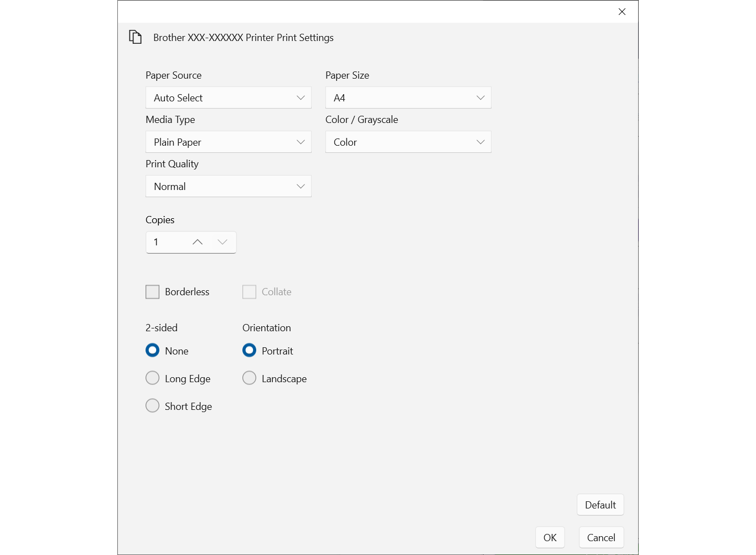Click the Default button
Viewport: 756px width, 555px height.
pyautogui.click(x=600, y=505)
